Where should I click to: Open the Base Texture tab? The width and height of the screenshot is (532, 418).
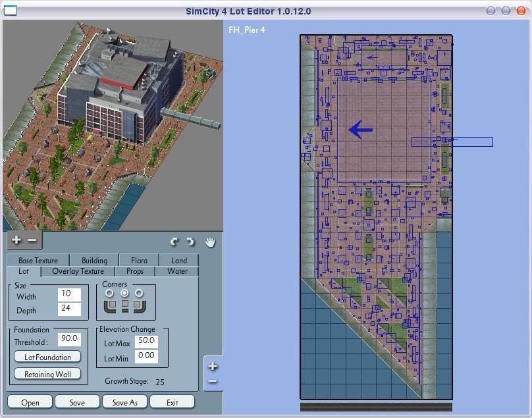pos(38,260)
